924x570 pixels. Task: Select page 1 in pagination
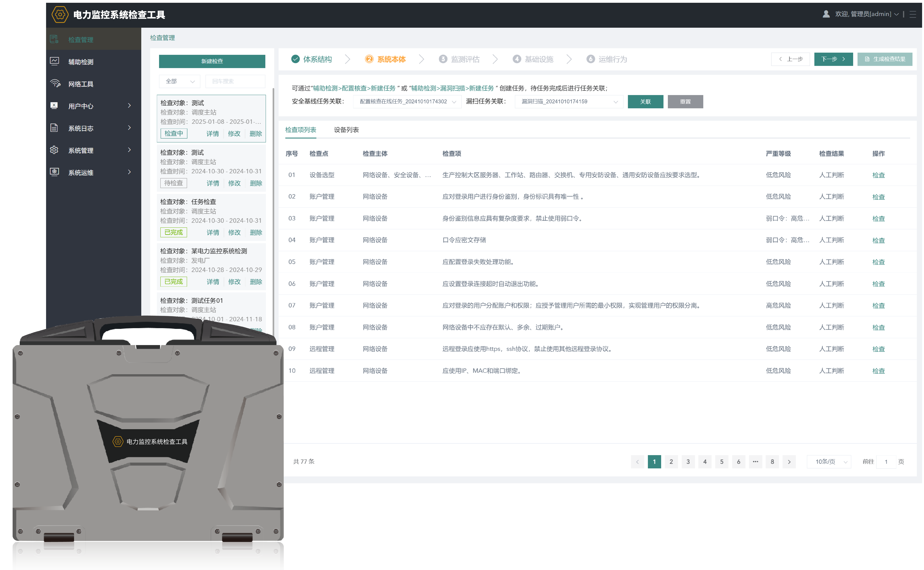[654, 462]
